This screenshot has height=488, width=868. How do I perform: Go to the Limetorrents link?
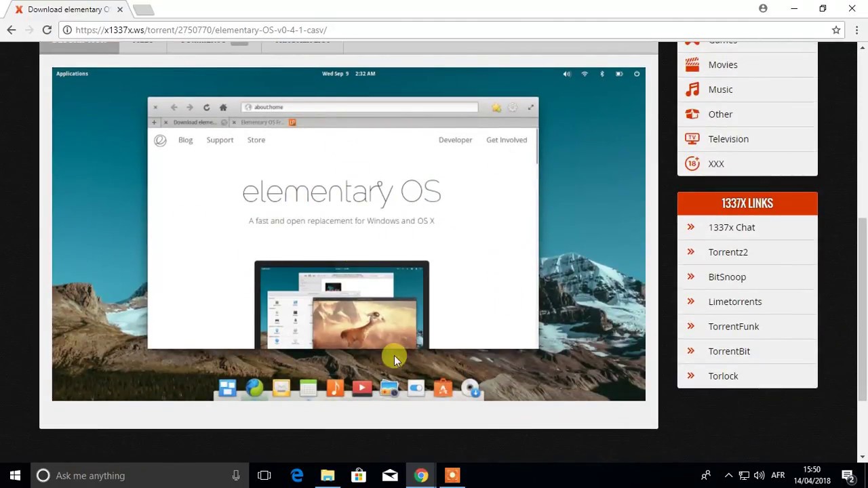tap(735, 302)
